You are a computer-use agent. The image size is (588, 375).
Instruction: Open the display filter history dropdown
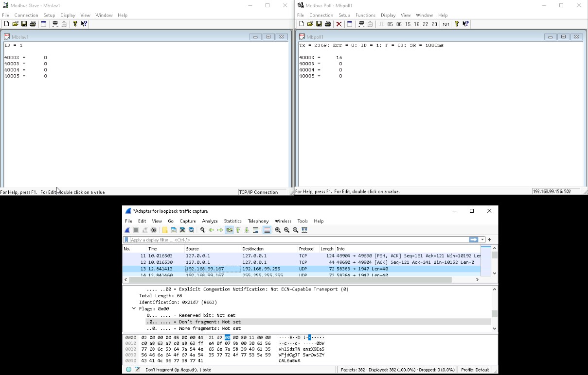pyautogui.click(x=482, y=239)
